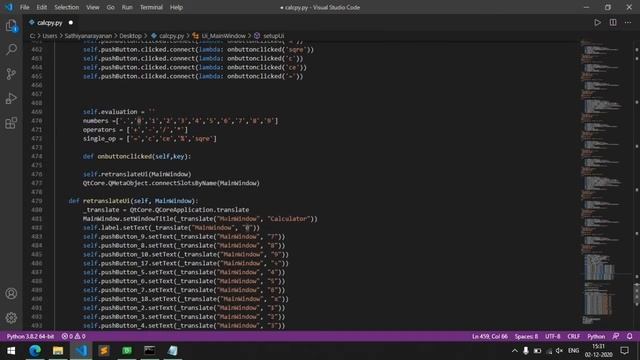Open the terminal window taskbar icon

pyautogui.click(x=149, y=351)
